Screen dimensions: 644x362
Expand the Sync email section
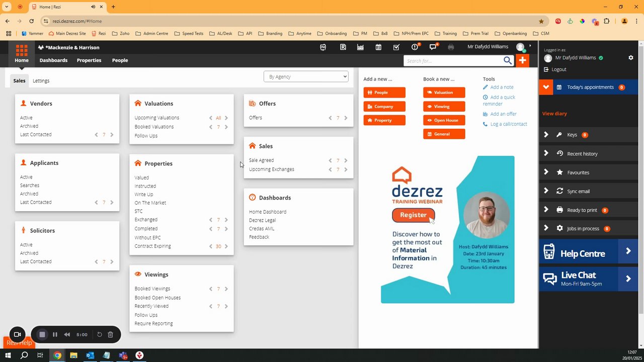click(x=546, y=191)
